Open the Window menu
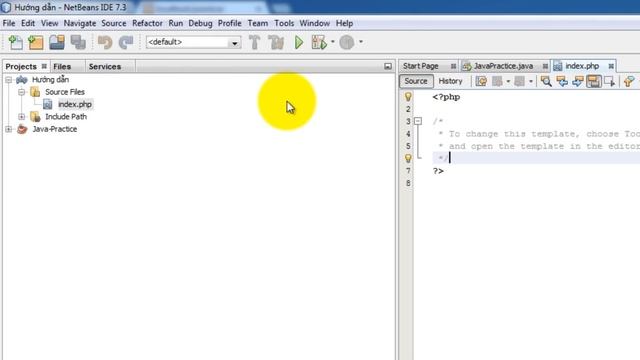This screenshot has width=640, height=360. (x=315, y=23)
